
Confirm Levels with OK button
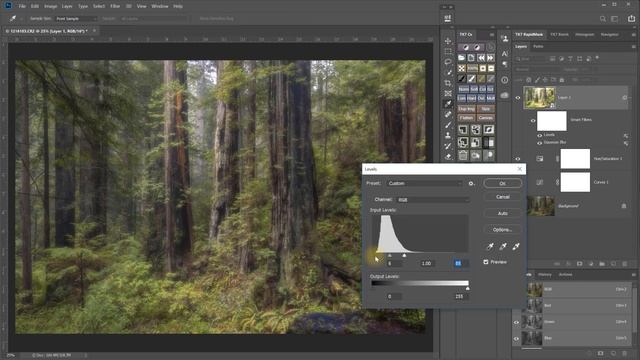(502, 184)
